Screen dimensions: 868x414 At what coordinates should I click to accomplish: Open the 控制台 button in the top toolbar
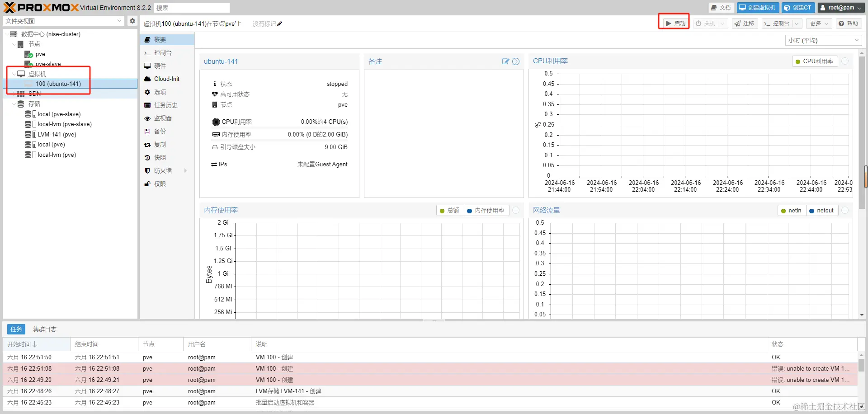tap(777, 24)
